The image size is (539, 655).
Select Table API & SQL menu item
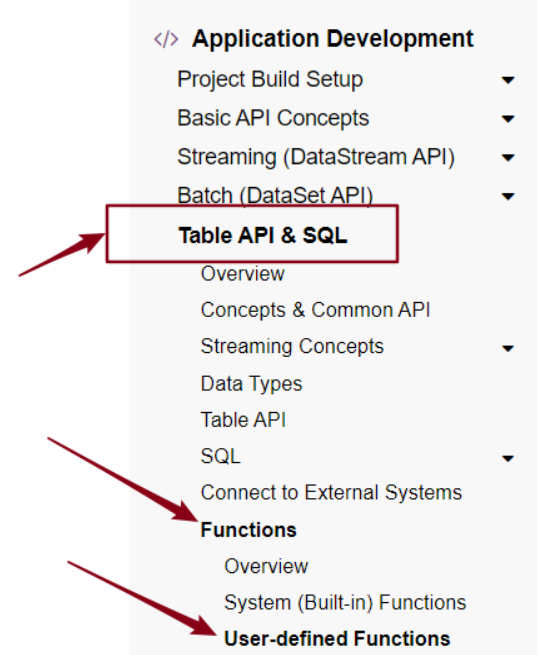pos(263,235)
